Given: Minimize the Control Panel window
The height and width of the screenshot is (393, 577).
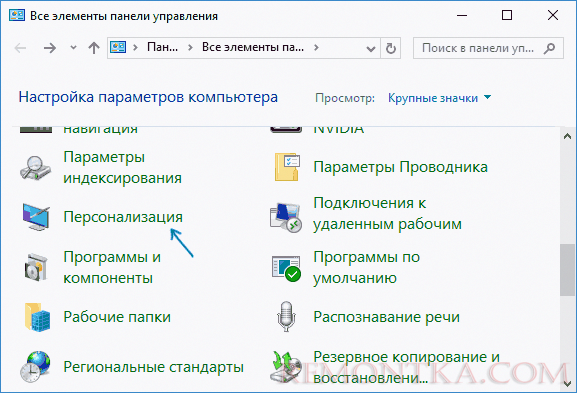Looking at the screenshot, I should 462,15.
